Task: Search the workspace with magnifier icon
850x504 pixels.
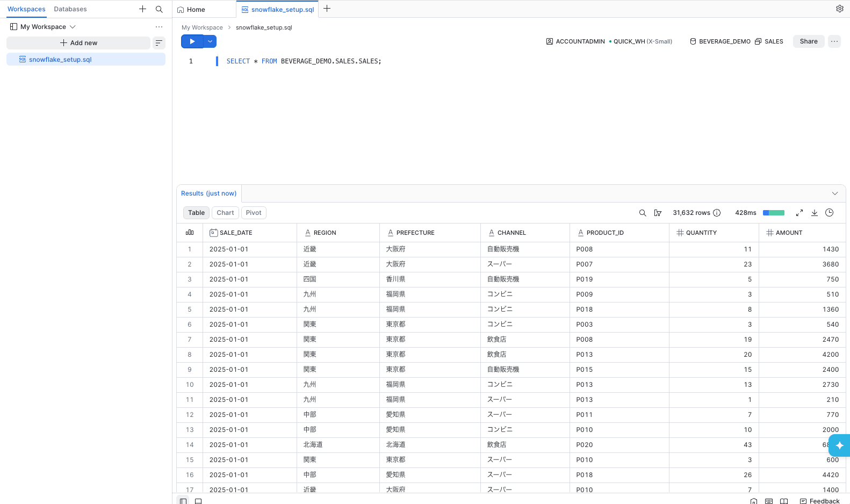Action: (159, 9)
